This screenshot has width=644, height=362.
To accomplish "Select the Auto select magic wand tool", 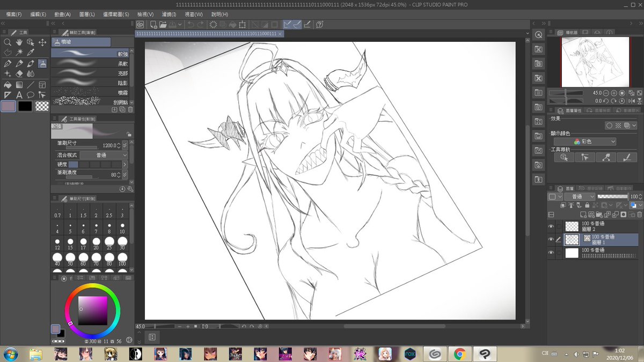I will [19, 52].
